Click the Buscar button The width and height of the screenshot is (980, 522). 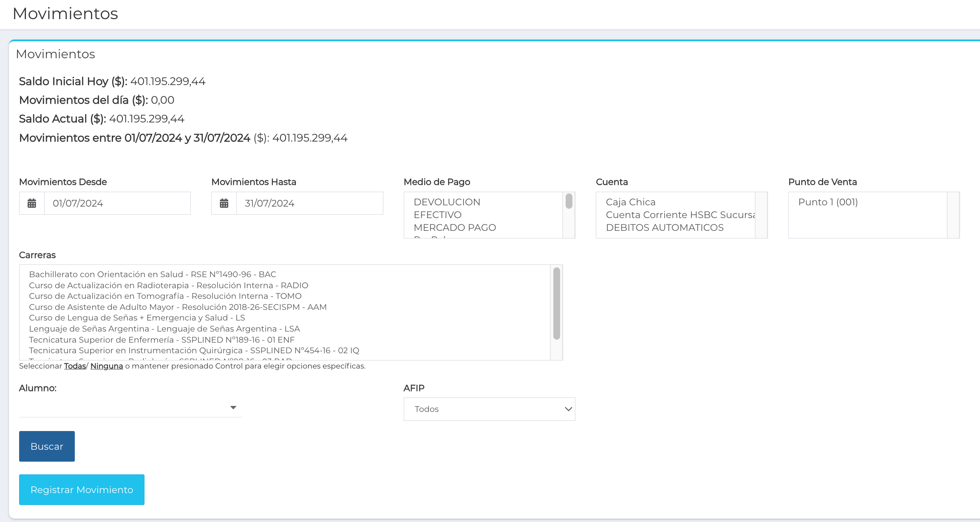(47, 446)
